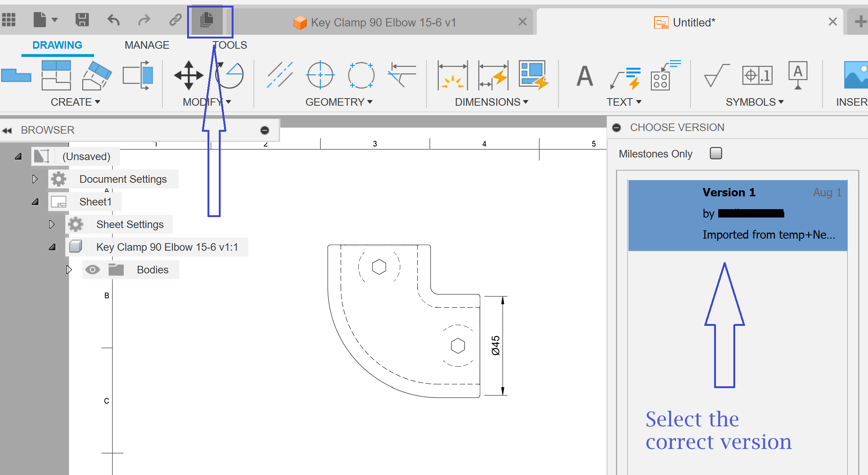Select Sheet1 in the browser tree
This screenshot has height=475, width=868.
95,201
